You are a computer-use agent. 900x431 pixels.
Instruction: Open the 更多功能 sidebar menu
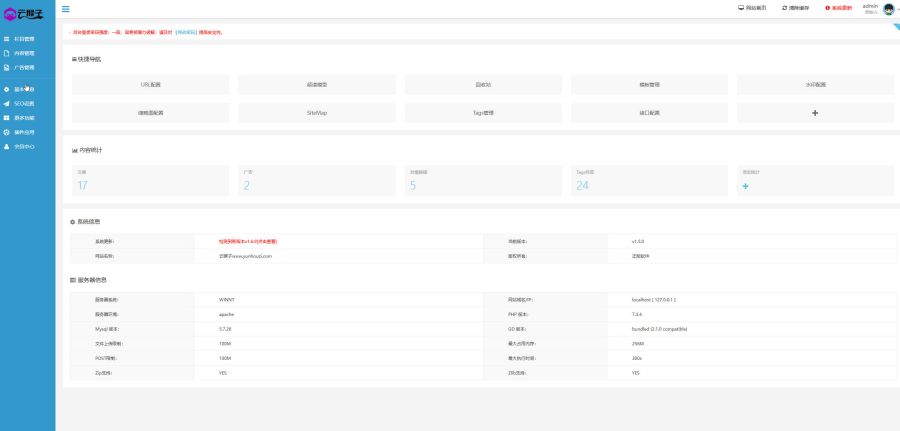(24, 118)
